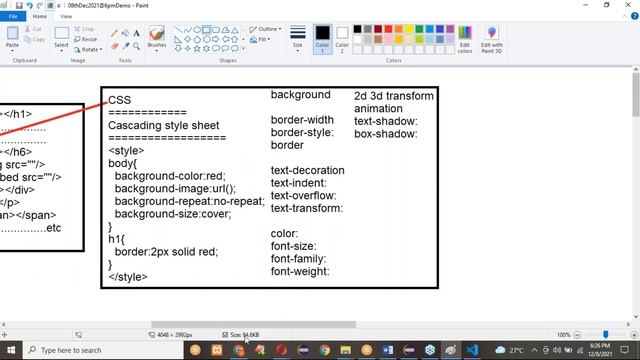The image size is (640, 360).
Task: Collapse the ribbon with the chevron
Action: [x=624, y=16]
